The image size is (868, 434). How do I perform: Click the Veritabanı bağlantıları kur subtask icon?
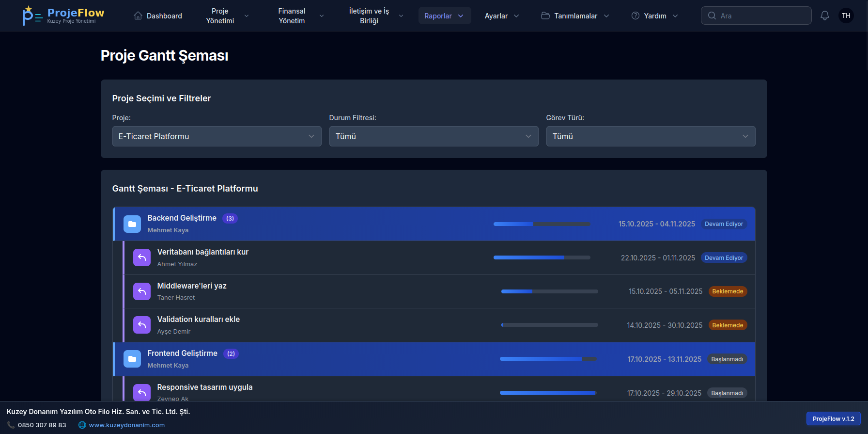pos(142,258)
